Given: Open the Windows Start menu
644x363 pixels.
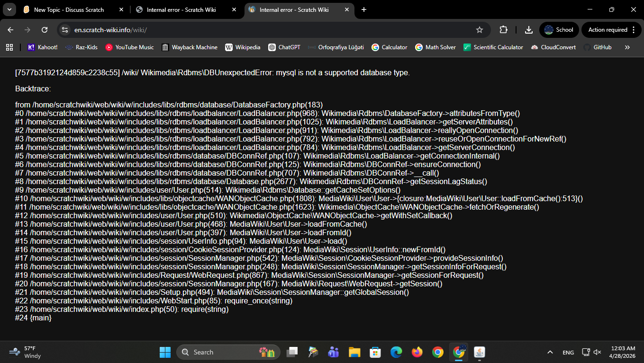Looking at the screenshot, I should 165,352.
